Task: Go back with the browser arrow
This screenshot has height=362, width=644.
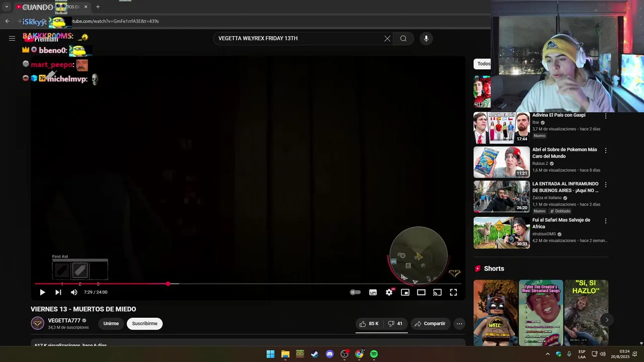Action: point(7,21)
